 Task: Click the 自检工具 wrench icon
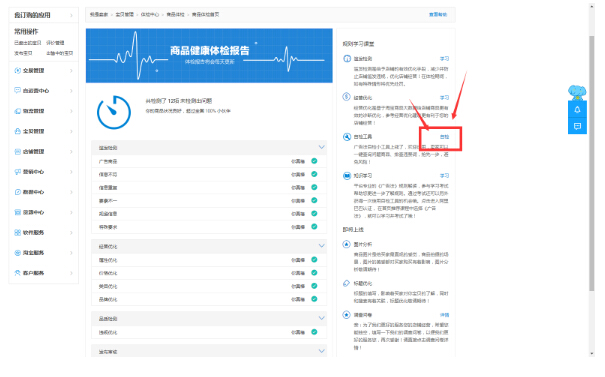pyautogui.click(x=346, y=137)
